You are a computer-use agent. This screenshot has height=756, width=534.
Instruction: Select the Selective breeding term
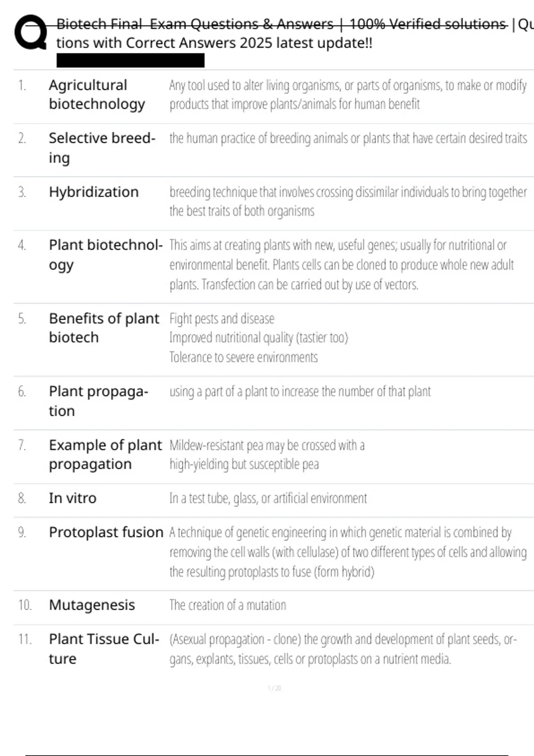(102, 148)
